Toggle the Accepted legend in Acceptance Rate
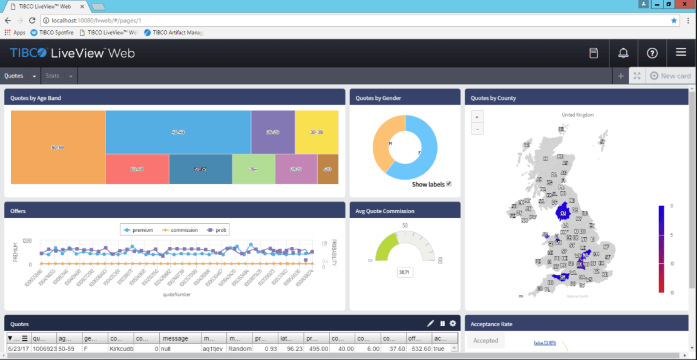The image size is (697, 360). (485, 341)
